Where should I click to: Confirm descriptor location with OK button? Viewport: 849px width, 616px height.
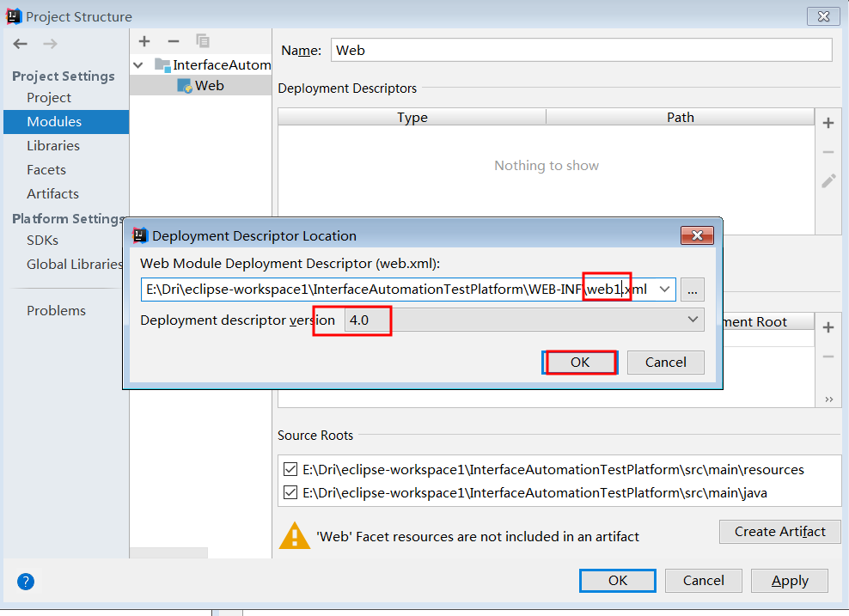(x=580, y=363)
